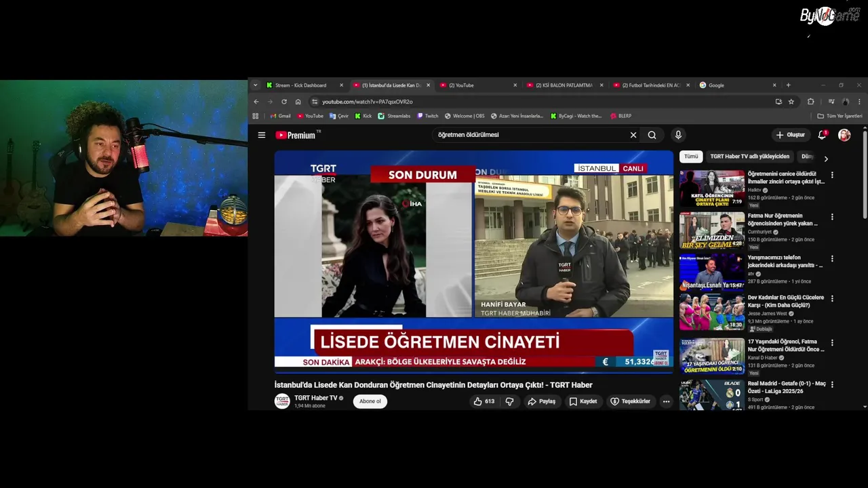Open TGRT Haber TV channel name
The image size is (868, 488).
[315, 398]
